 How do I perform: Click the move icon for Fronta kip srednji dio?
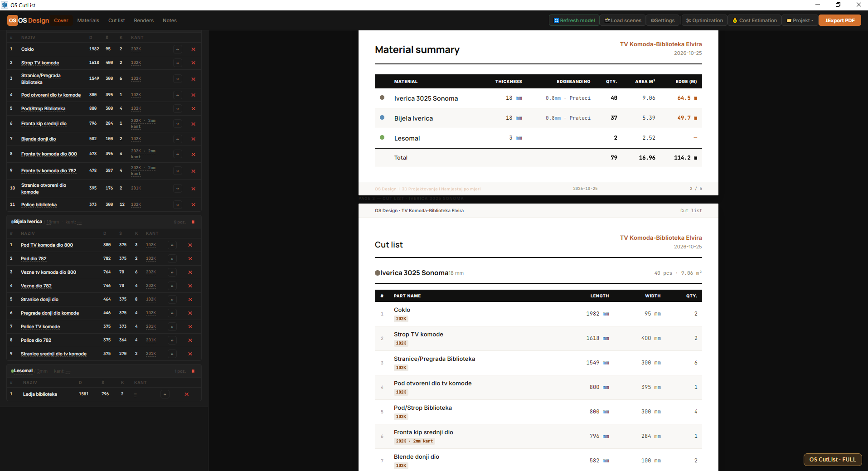pos(178,124)
